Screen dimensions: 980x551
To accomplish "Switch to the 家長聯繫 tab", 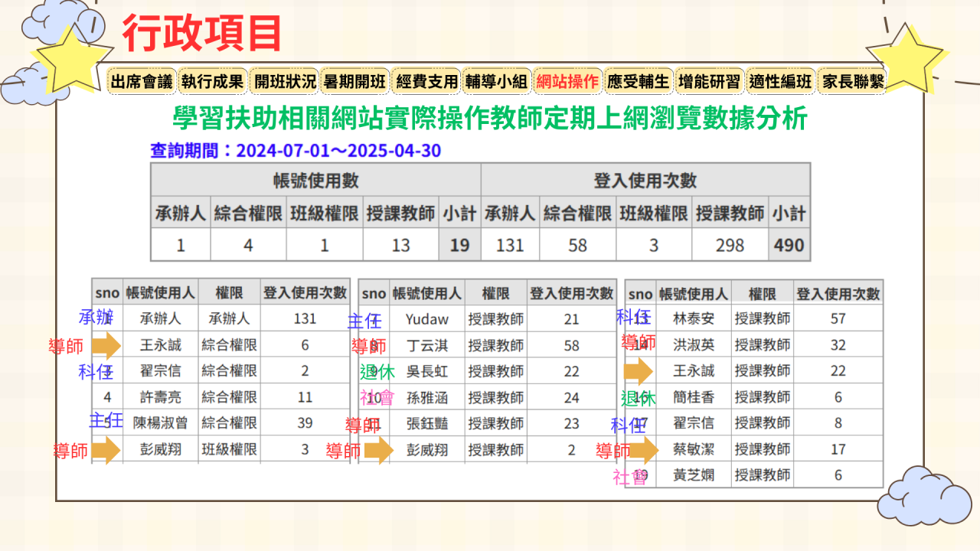I will [852, 81].
